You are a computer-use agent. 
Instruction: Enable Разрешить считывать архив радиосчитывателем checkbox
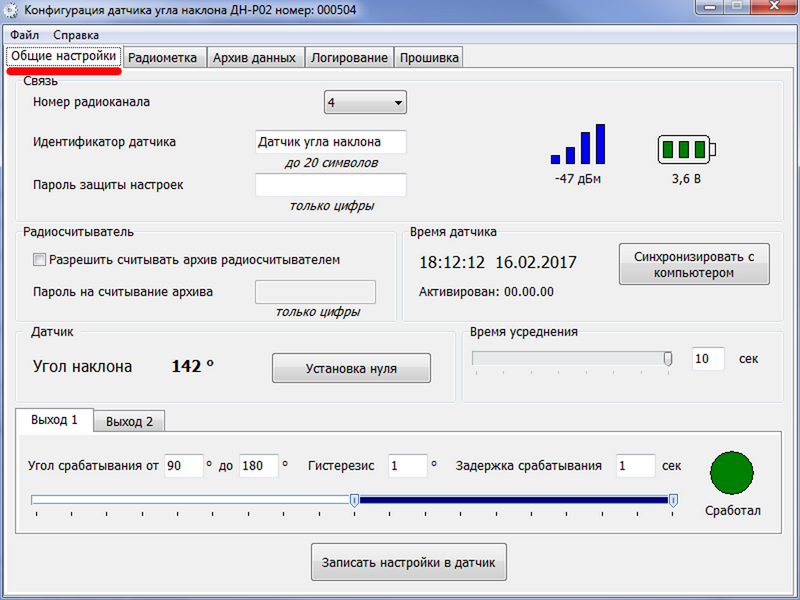click(39, 260)
